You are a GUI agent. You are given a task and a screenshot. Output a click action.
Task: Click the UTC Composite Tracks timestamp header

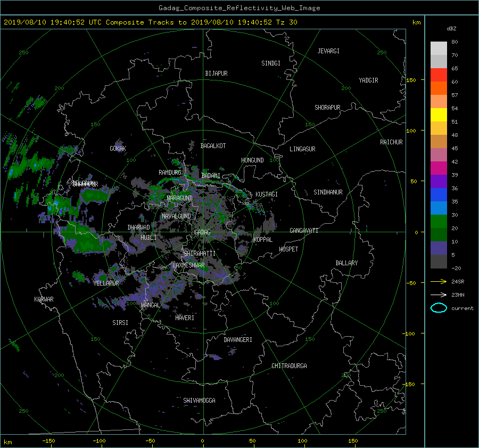[x=150, y=22]
